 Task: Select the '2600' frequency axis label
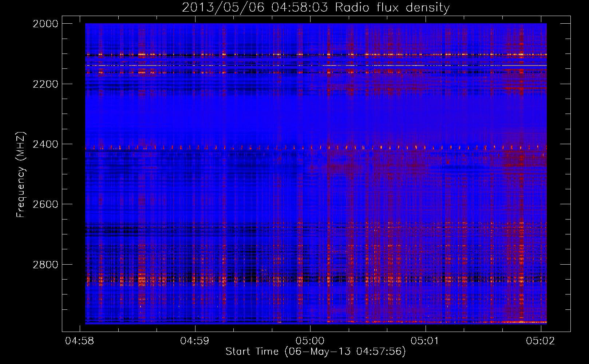click(x=46, y=204)
